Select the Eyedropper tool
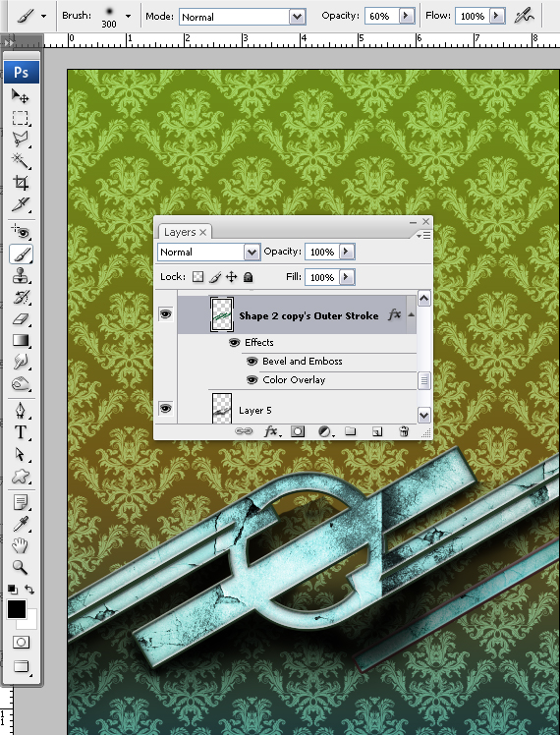 click(21, 524)
